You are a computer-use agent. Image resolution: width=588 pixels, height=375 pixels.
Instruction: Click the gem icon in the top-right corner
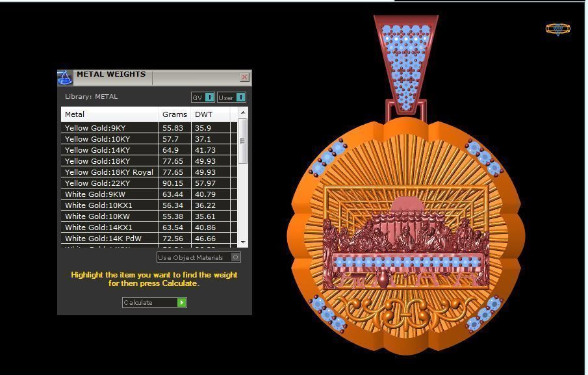pos(557,29)
